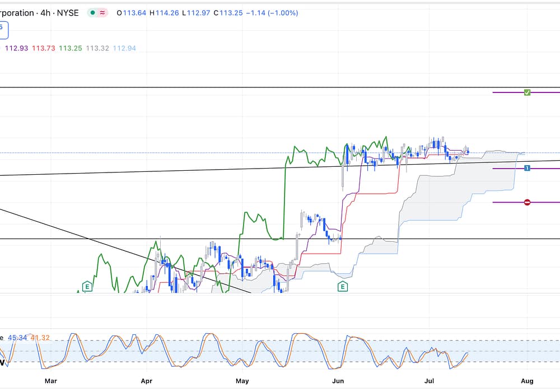Click the orange stochastic value 41.32
The height and width of the screenshot is (392, 560).
(40, 338)
